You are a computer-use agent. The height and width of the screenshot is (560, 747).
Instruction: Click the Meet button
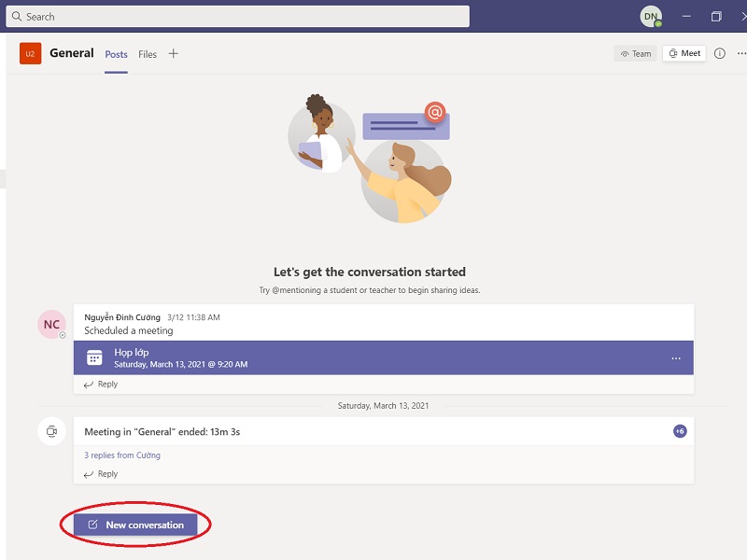click(x=684, y=54)
